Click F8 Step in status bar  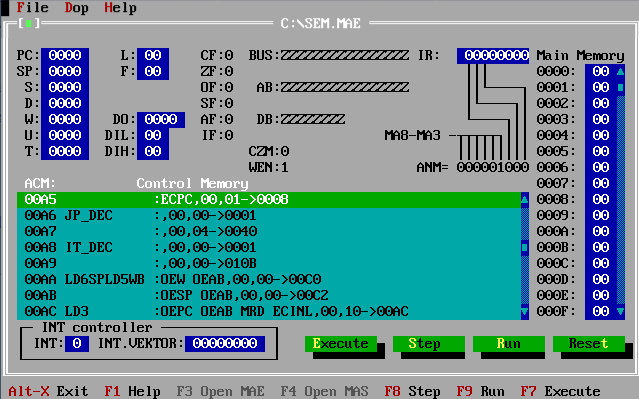[412, 391]
